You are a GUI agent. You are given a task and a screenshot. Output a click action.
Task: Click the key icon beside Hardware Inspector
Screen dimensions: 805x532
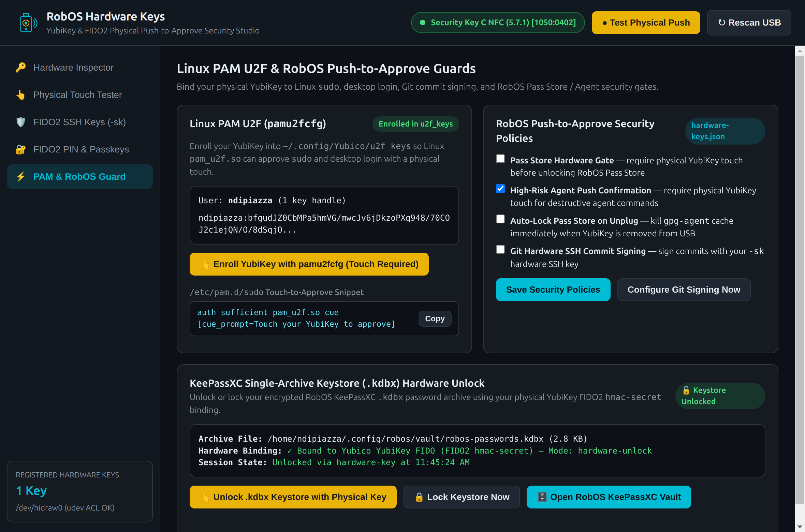(x=21, y=68)
